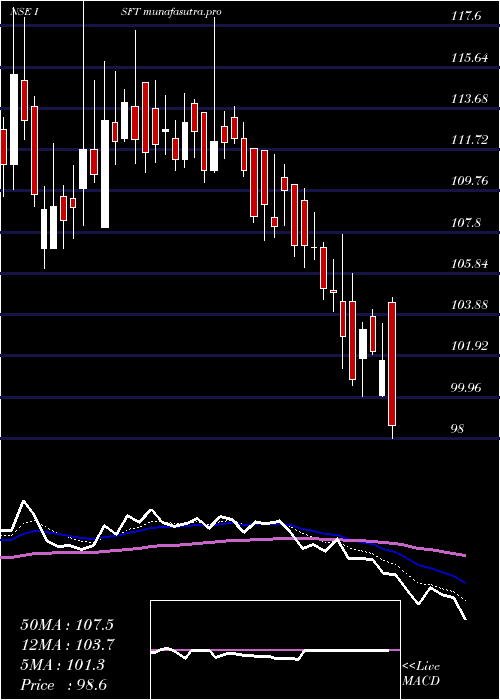
Task: Click the munafasutra.pro chart title text
Action: [184, 12]
